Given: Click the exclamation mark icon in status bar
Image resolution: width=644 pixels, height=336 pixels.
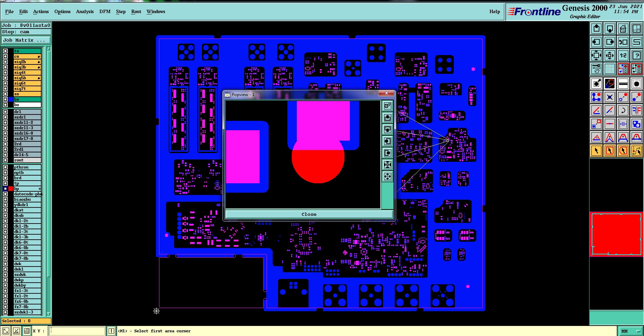Looking at the screenshot, I should pos(111,331).
